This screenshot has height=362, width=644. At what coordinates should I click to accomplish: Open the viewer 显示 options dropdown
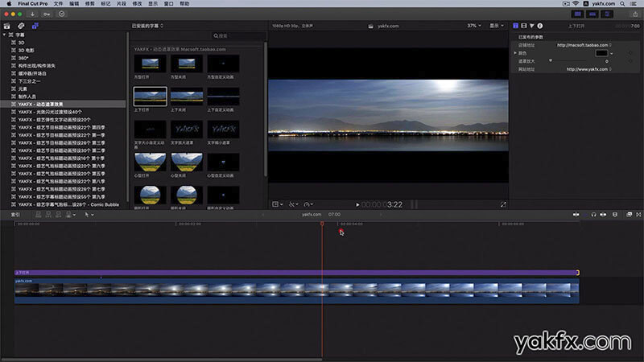497,26
